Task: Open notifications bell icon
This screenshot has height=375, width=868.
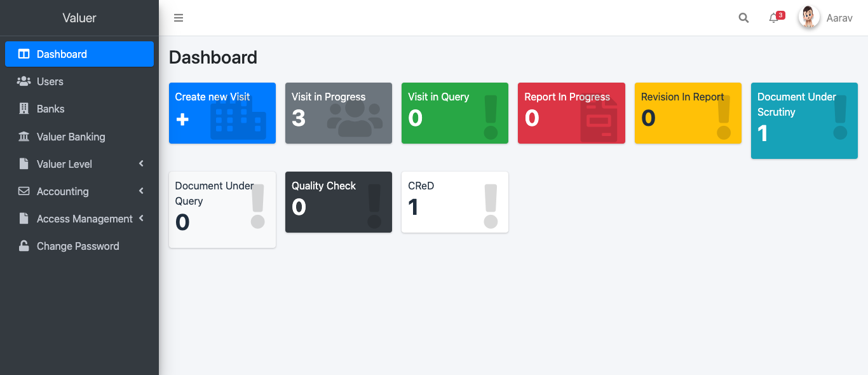Action: (x=773, y=18)
